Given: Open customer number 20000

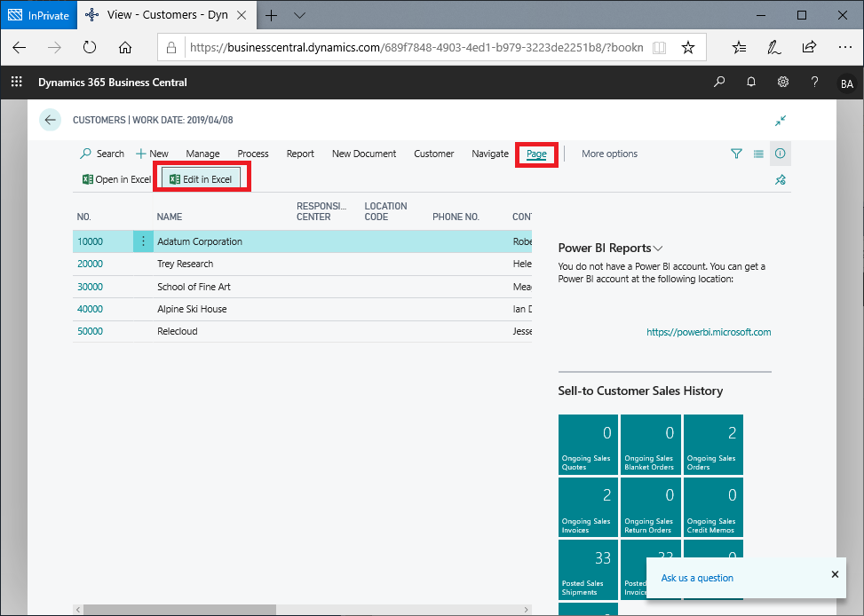Looking at the screenshot, I should [90, 264].
